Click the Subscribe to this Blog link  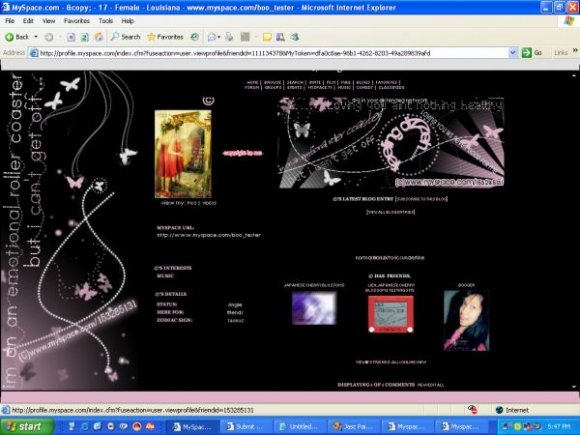pyautogui.click(x=421, y=199)
